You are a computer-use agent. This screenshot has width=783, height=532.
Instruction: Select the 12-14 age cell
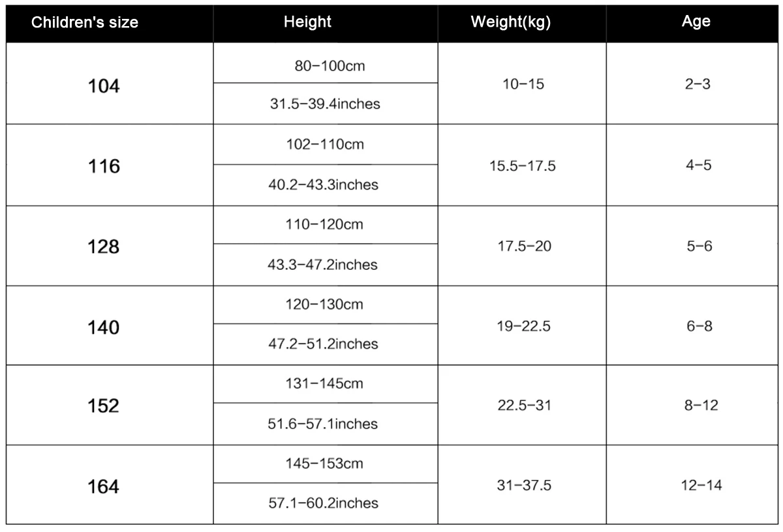(x=701, y=485)
